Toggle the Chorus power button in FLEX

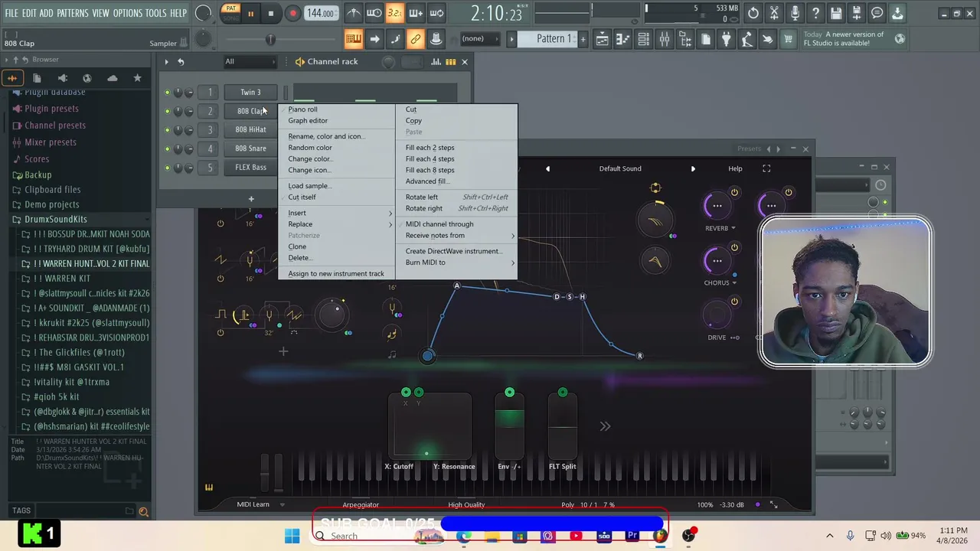(734, 247)
